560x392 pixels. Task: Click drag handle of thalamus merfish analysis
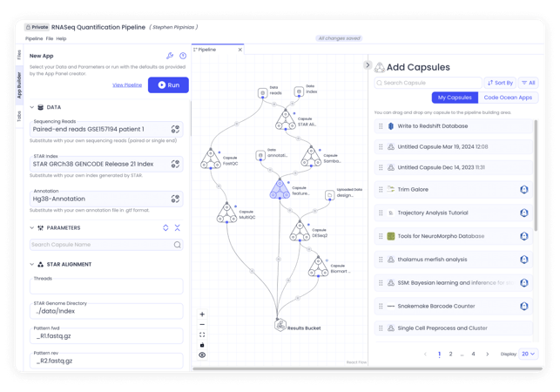[x=381, y=260]
